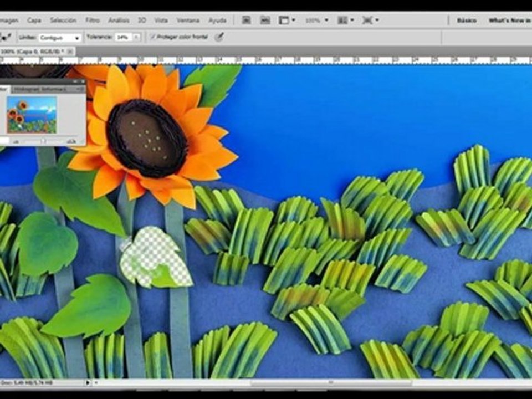Open the View Extras icon dropdown

(x=287, y=21)
